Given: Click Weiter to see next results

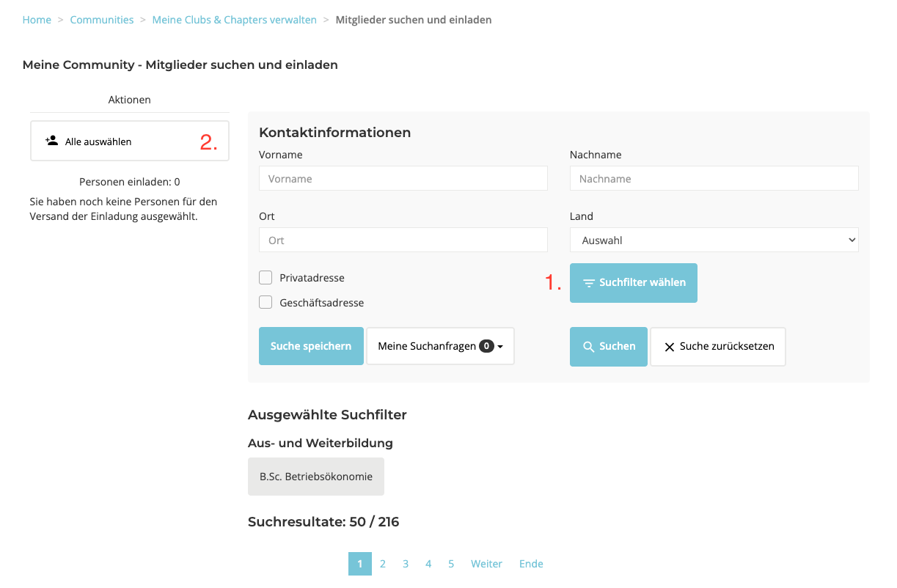Looking at the screenshot, I should click(486, 564).
